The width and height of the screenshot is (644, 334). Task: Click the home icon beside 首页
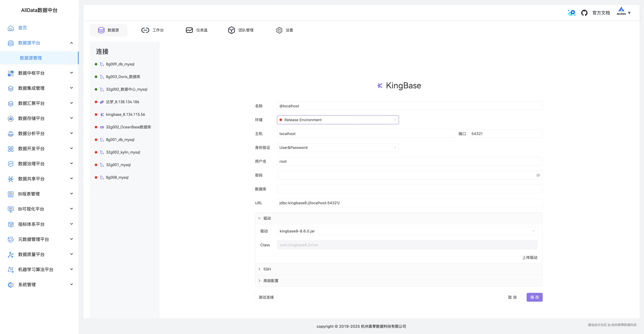[10, 28]
